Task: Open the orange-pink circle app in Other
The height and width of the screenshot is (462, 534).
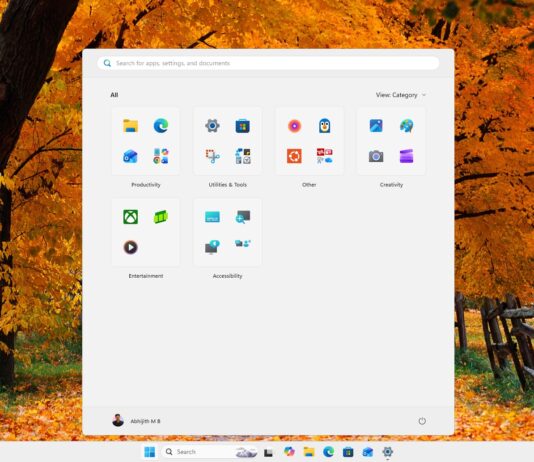Action: pyautogui.click(x=294, y=126)
